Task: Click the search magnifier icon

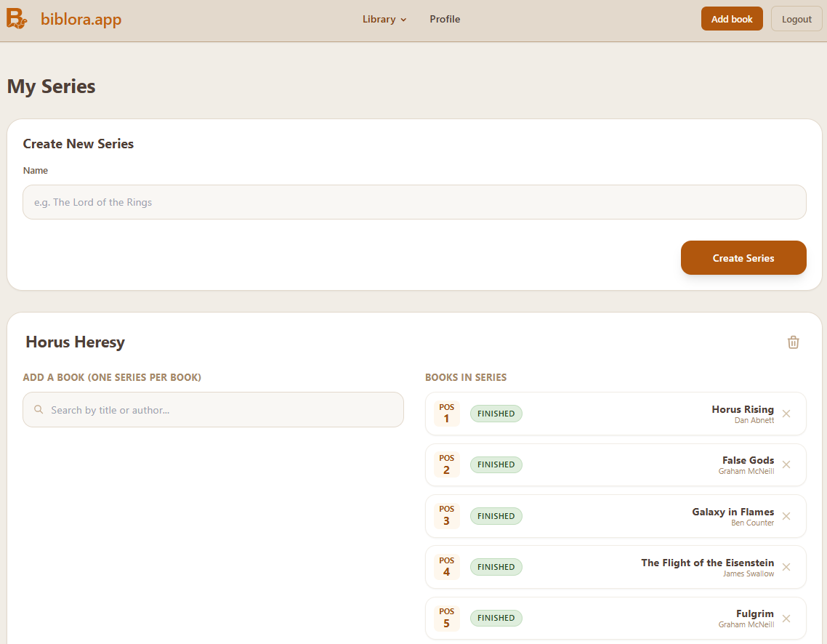Action: (x=39, y=410)
